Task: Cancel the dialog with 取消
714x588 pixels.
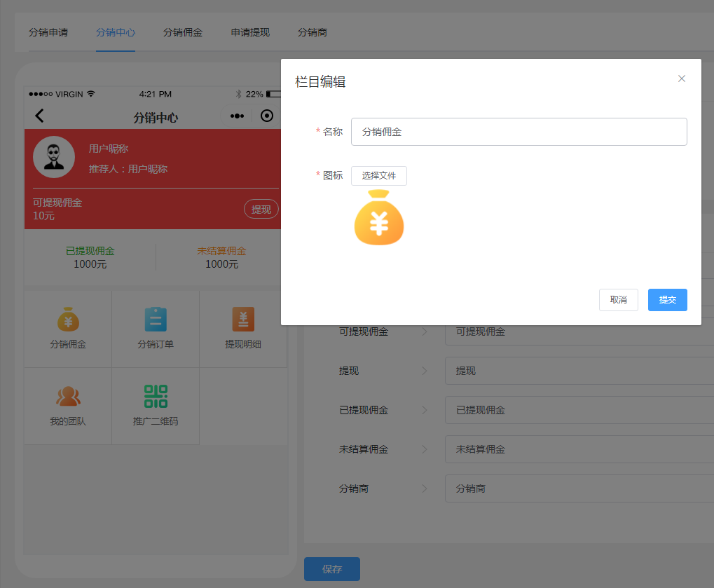Action: point(619,300)
